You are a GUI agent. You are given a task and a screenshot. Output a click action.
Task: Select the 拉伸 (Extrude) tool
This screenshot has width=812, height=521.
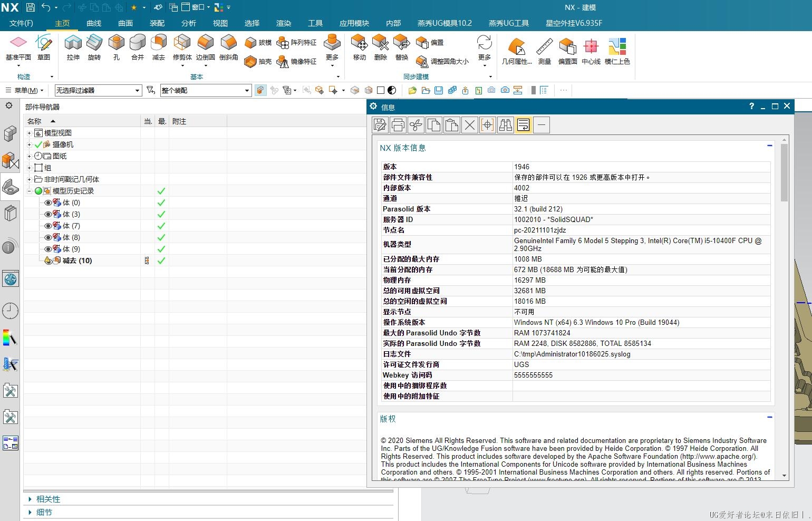pos(73,47)
